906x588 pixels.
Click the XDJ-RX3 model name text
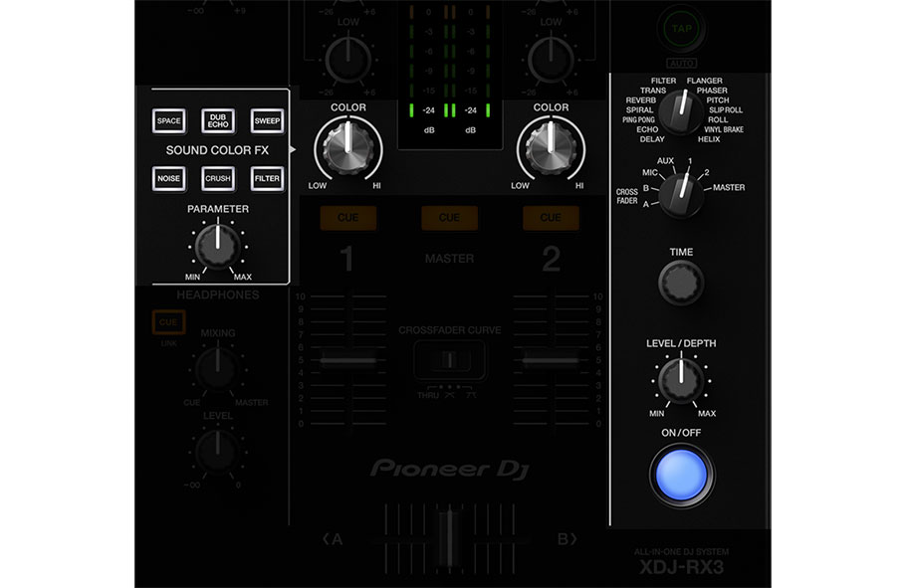[681, 567]
